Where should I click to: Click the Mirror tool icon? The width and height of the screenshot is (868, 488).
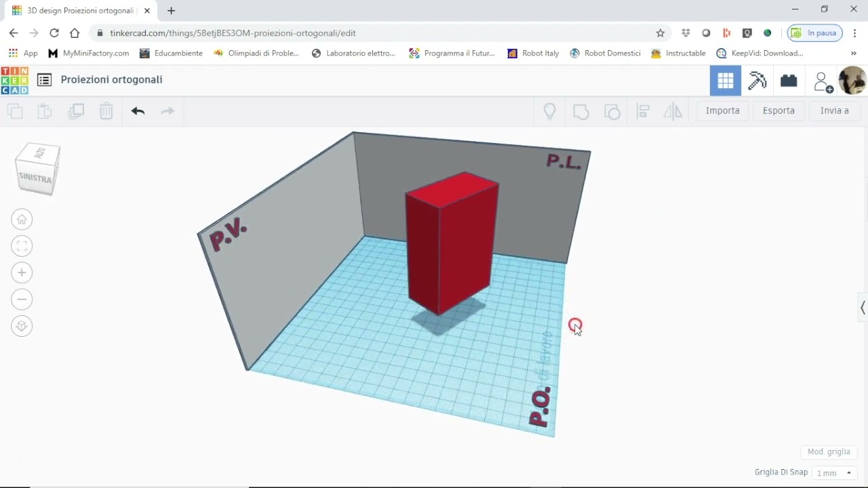click(x=673, y=111)
